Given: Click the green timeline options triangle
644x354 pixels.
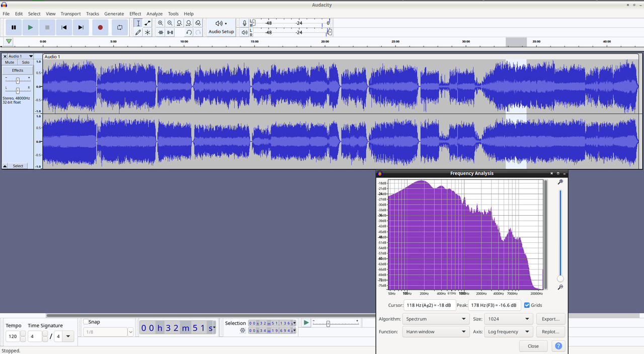Looking at the screenshot, I should [x=9, y=42].
